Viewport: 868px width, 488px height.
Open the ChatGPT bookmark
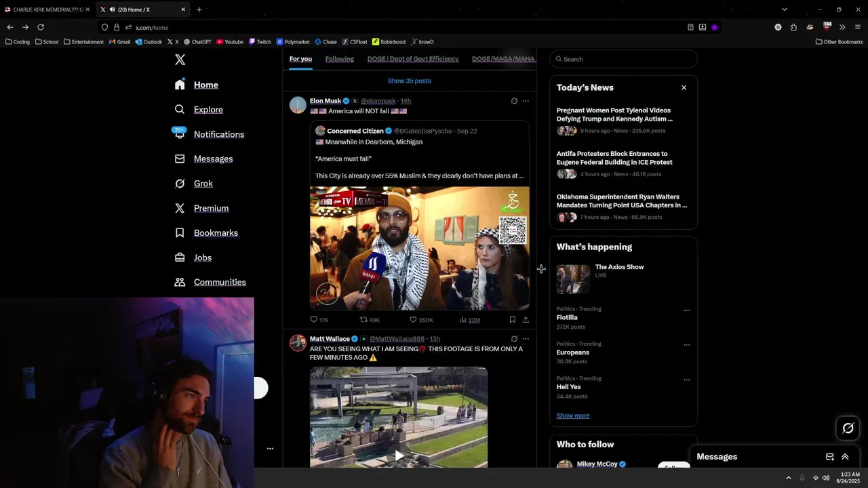tap(197, 42)
